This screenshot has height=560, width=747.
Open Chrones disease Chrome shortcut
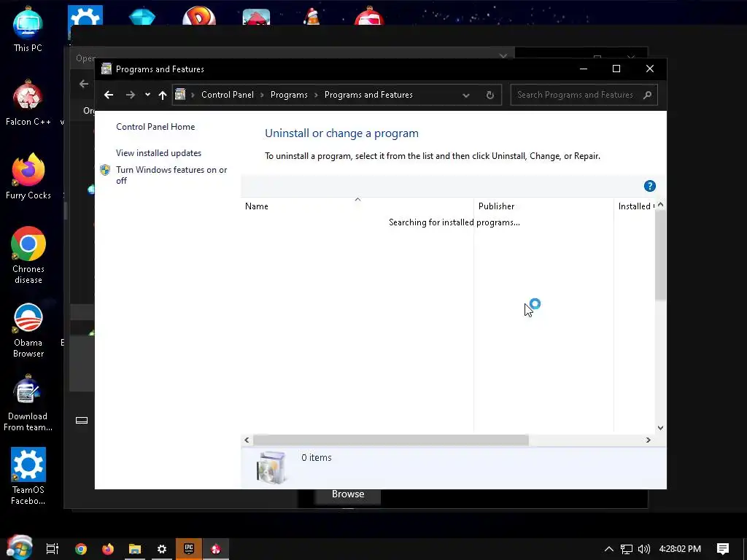[x=28, y=255]
